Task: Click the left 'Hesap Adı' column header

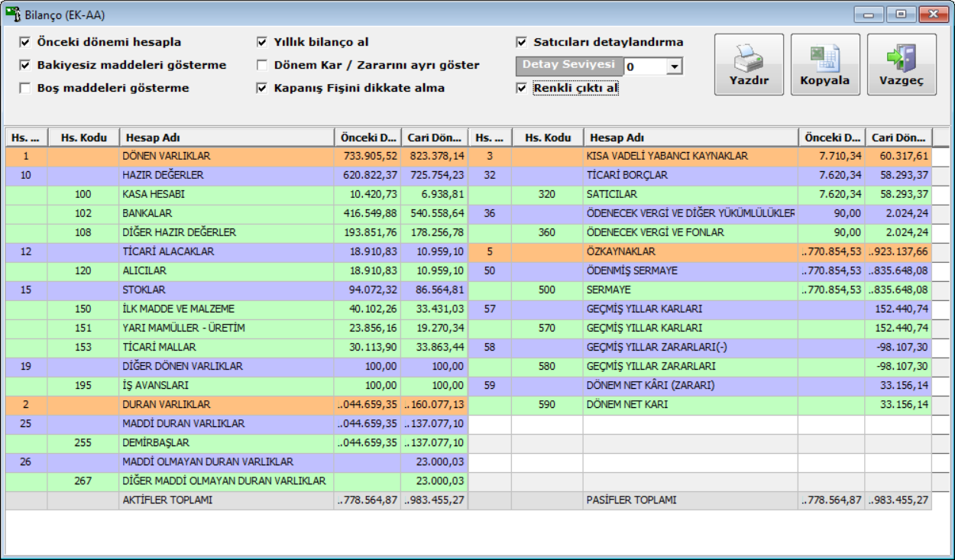Action: point(227,138)
